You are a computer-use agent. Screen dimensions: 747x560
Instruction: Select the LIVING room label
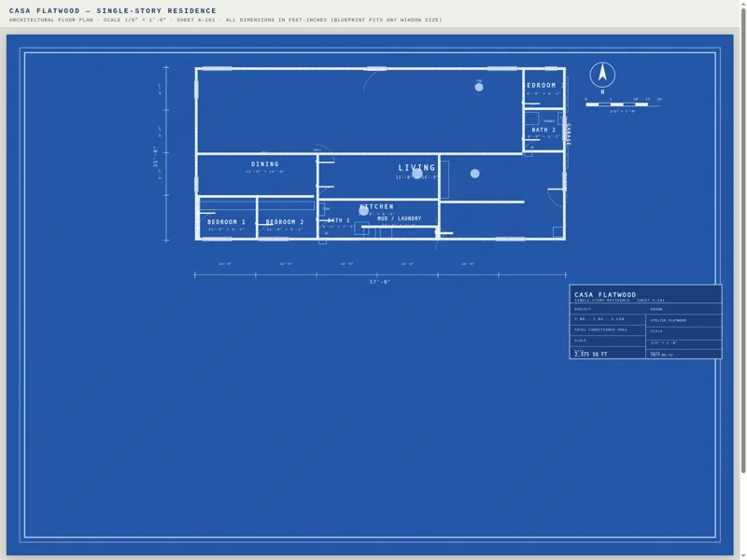[x=416, y=168]
